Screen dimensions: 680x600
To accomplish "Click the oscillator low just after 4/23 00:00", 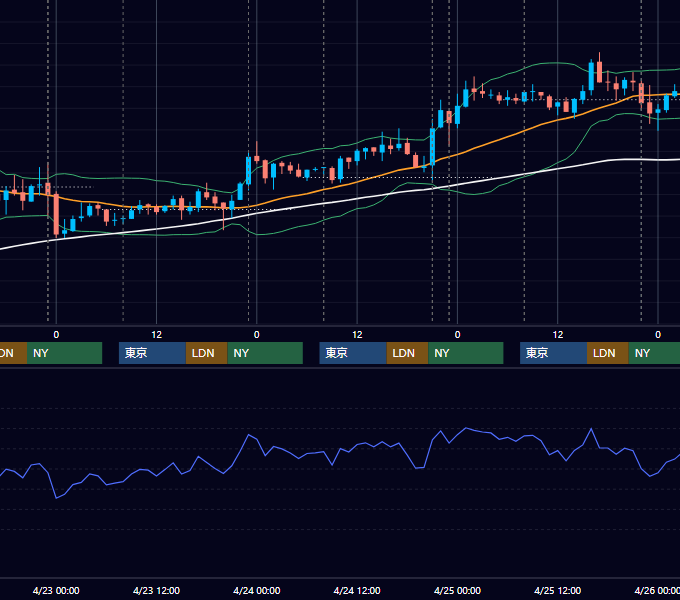I will (x=56, y=498).
